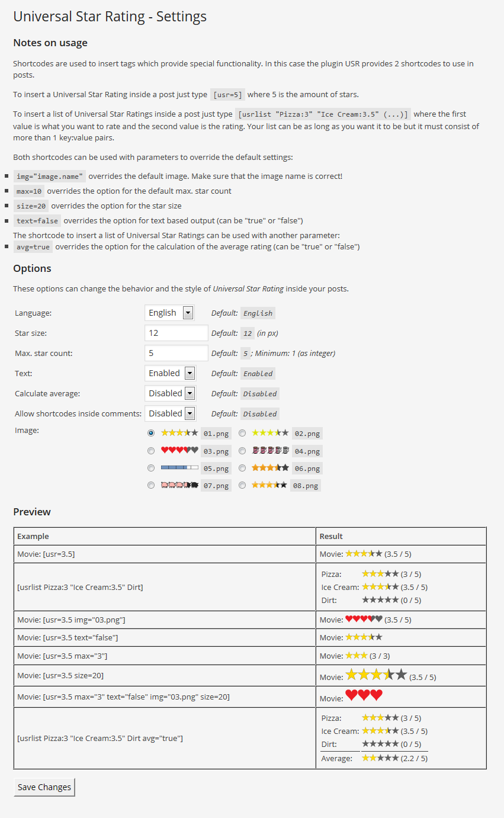
Task: Click the blue bar rating image 05.png
Action: (179, 468)
